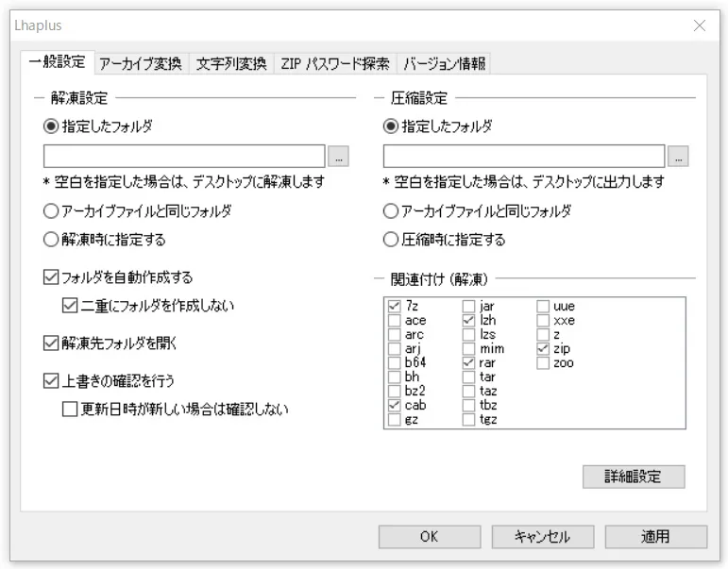Uncheck the lzh file association
Screen dimensions: 728x569
coord(469,320)
